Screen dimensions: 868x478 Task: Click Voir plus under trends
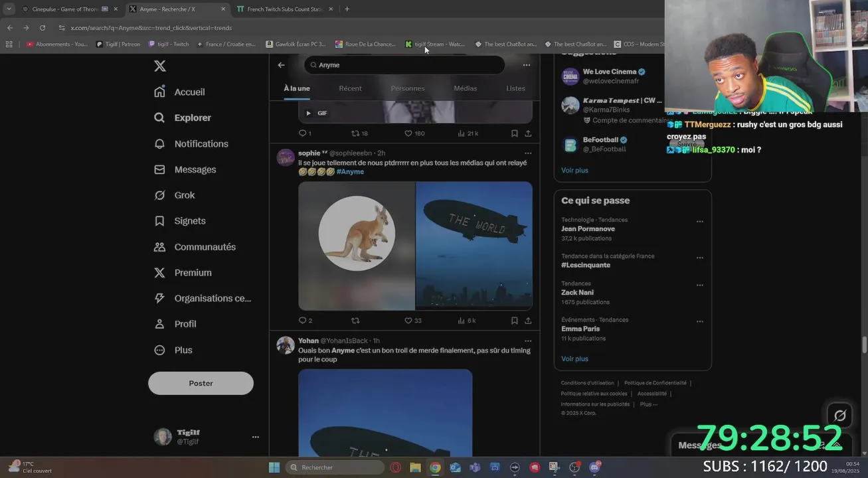click(574, 358)
